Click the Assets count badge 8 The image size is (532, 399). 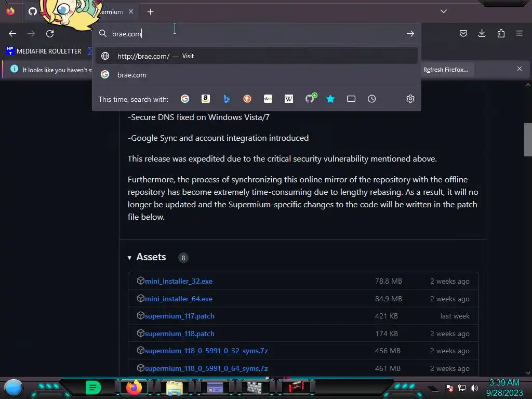pos(183,258)
